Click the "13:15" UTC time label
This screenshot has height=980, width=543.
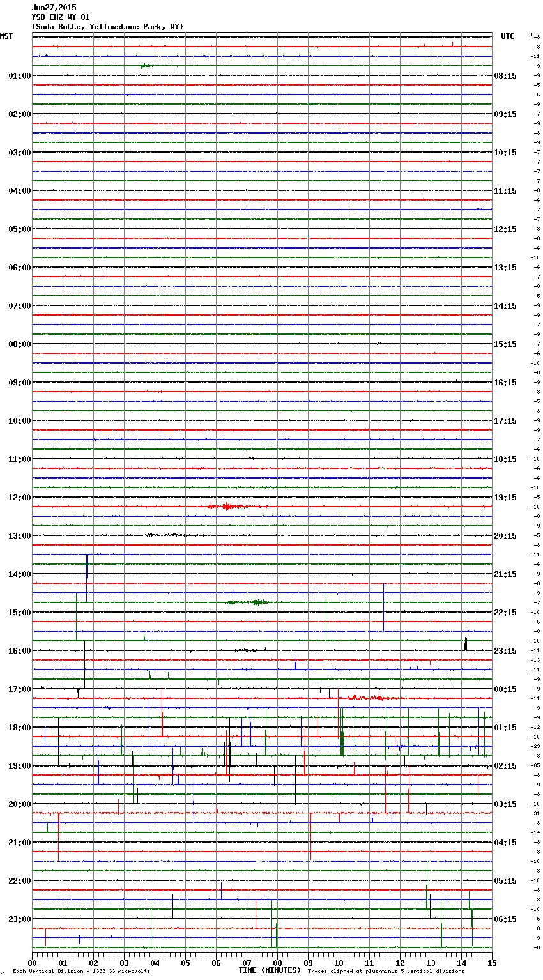point(505,268)
